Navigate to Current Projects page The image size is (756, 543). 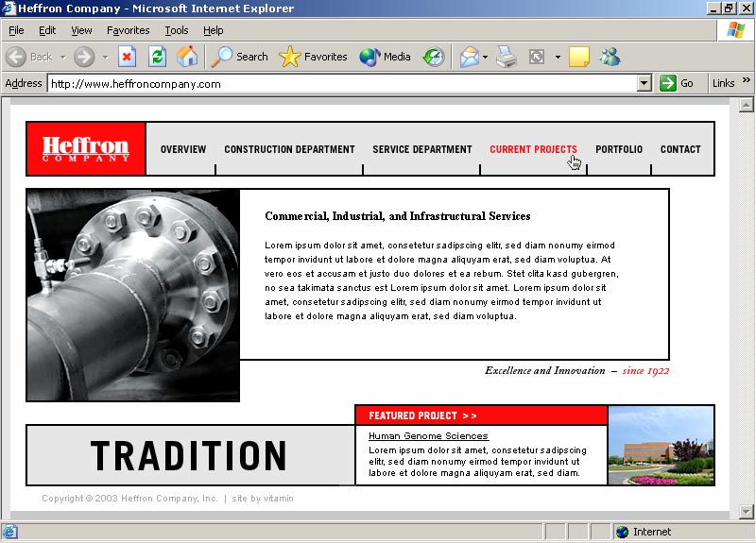tap(533, 149)
